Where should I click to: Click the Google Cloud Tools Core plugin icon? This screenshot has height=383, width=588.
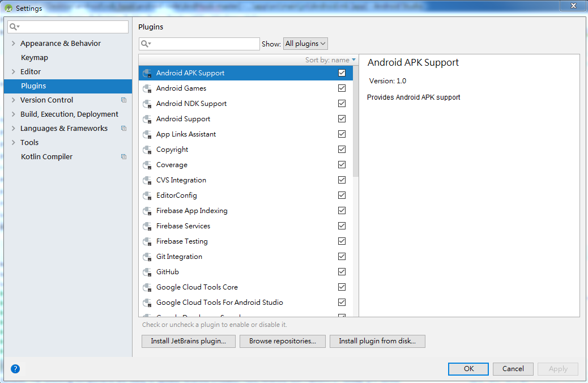147,287
